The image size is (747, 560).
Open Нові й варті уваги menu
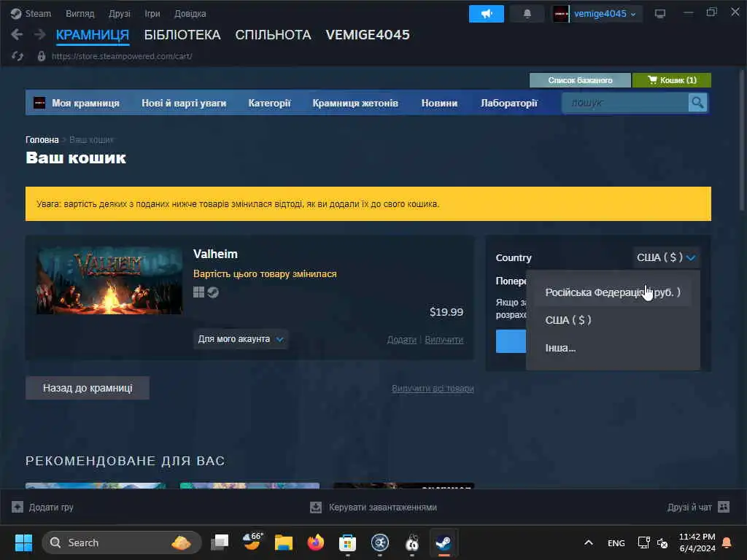point(184,103)
